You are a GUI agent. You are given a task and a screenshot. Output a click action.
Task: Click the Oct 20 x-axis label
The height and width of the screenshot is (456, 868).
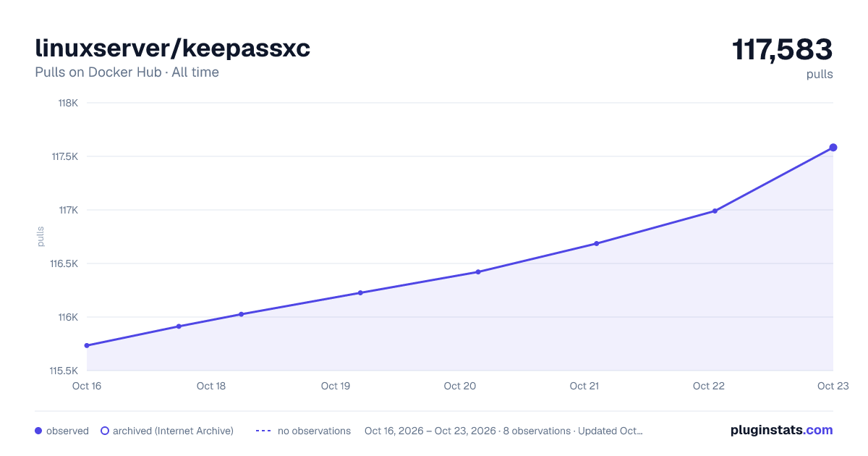click(460, 386)
